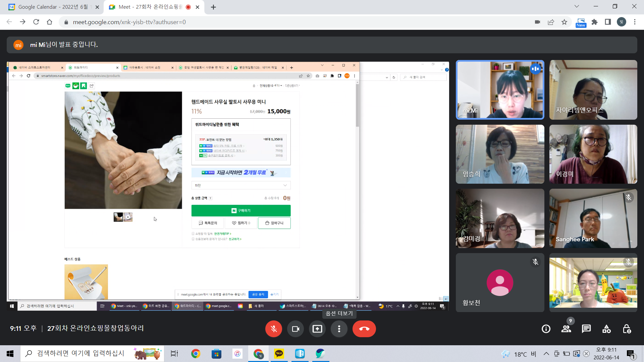Click the green 구매하기 button in presentation
Image resolution: width=644 pixels, height=362 pixels.
(241, 210)
